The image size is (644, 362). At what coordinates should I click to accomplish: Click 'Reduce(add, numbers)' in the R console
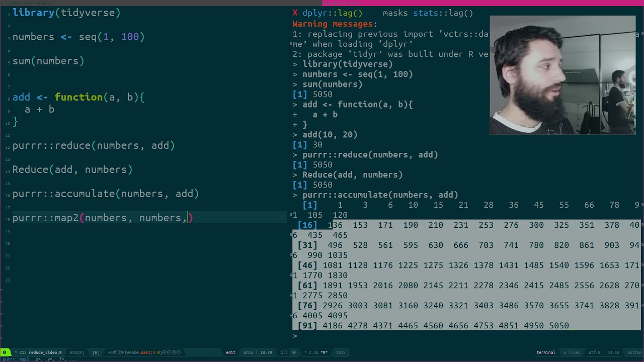tap(352, 174)
